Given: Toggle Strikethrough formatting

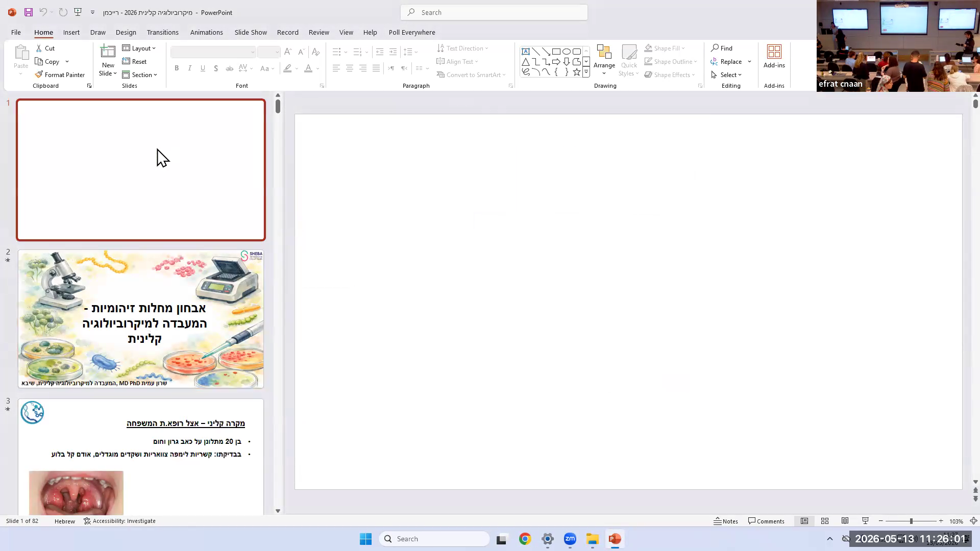Looking at the screenshot, I should [x=229, y=68].
